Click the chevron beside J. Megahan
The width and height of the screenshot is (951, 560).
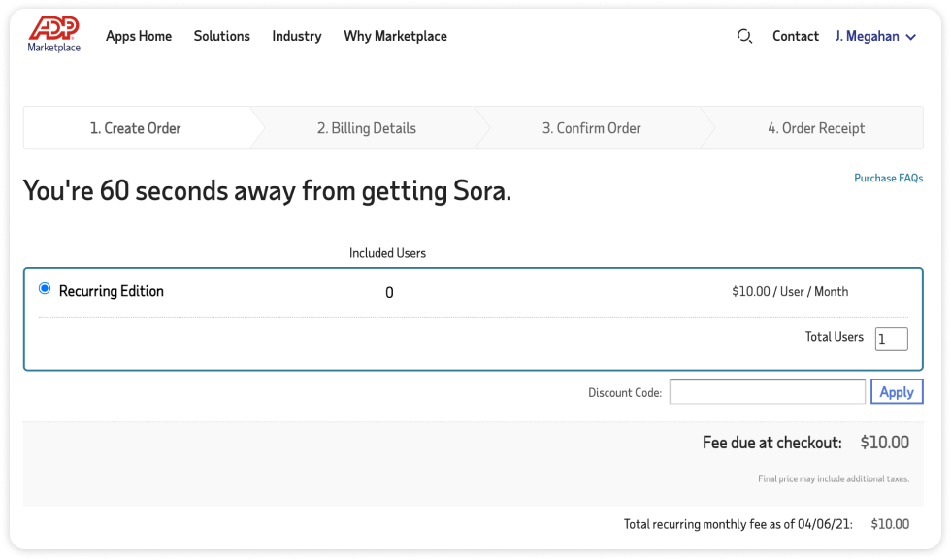tap(911, 38)
